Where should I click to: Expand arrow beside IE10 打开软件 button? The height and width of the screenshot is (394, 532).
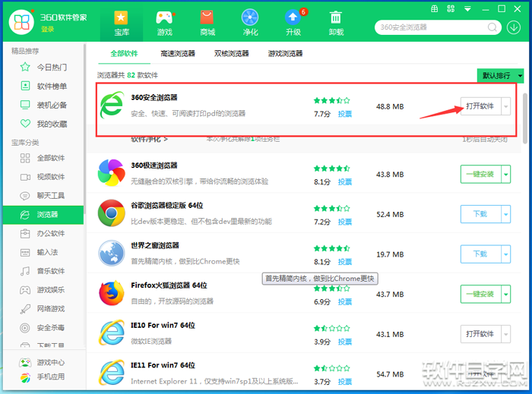pyautogui.click(x=506, y=334)
